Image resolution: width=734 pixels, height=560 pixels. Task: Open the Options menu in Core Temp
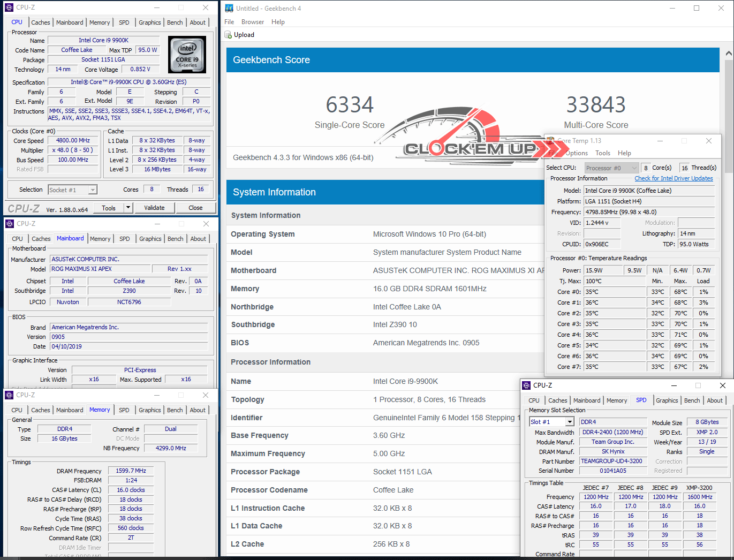[x=577, y=153]
